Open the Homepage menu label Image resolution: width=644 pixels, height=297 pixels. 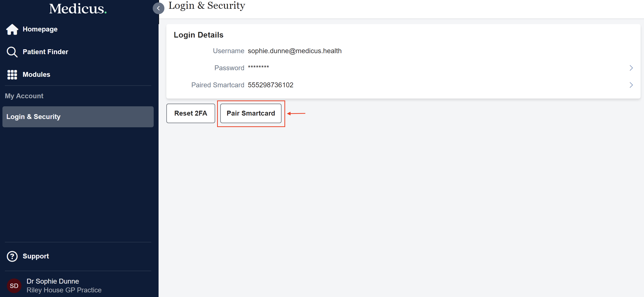click(x=40, y=29)
